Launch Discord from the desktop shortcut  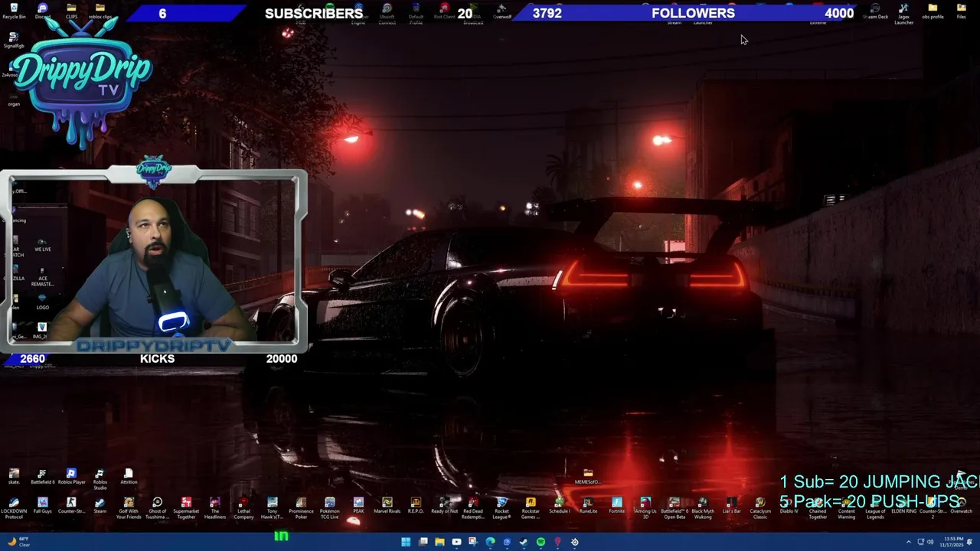pos(43,11)
